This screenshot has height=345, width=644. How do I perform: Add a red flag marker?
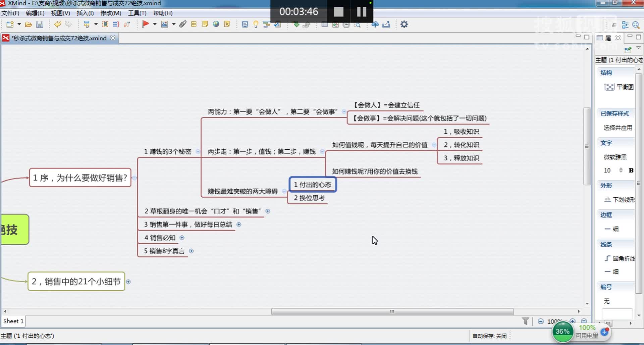tap(145, 24)
